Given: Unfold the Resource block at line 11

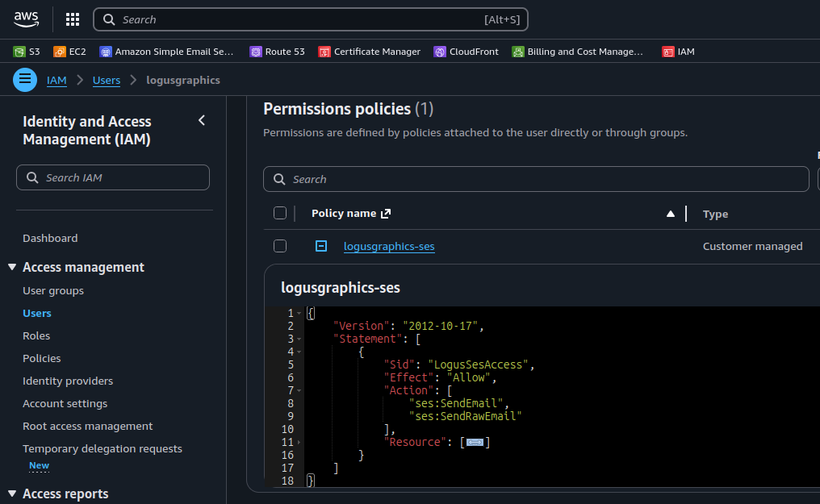Looking at the screenshot, I should point(299,443).
